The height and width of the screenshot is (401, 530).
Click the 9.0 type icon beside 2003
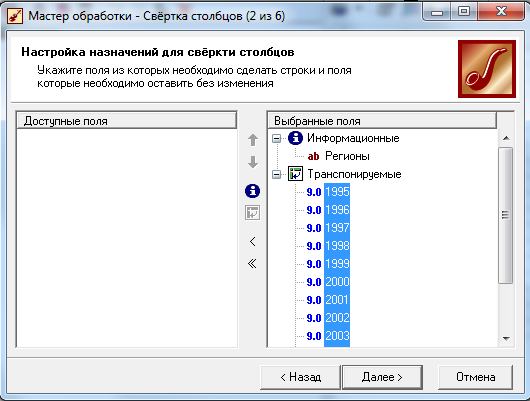pyautogui.click(x=314, y=336)
